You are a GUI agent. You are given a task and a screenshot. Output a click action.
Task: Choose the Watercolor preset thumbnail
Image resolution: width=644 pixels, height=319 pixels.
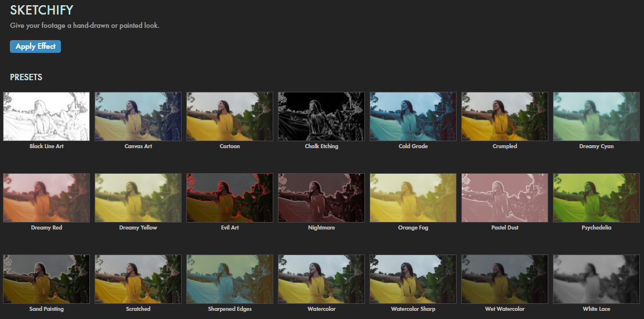coord(321,279)
